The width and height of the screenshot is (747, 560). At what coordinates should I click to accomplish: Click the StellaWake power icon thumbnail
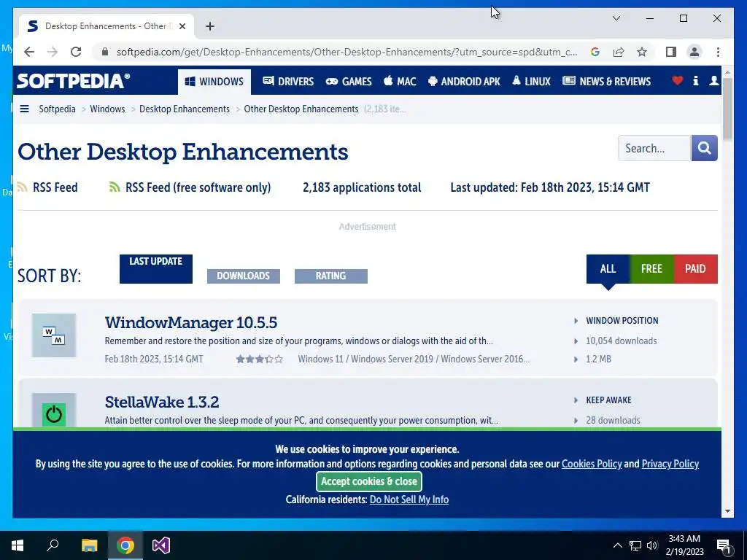pyautogui.click(x=54, y=412)
